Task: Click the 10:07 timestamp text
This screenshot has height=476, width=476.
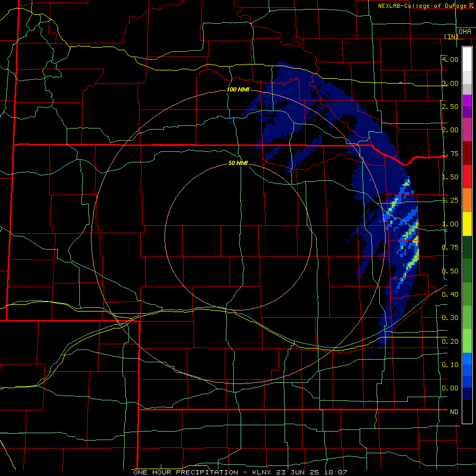Action: (335, 472)
